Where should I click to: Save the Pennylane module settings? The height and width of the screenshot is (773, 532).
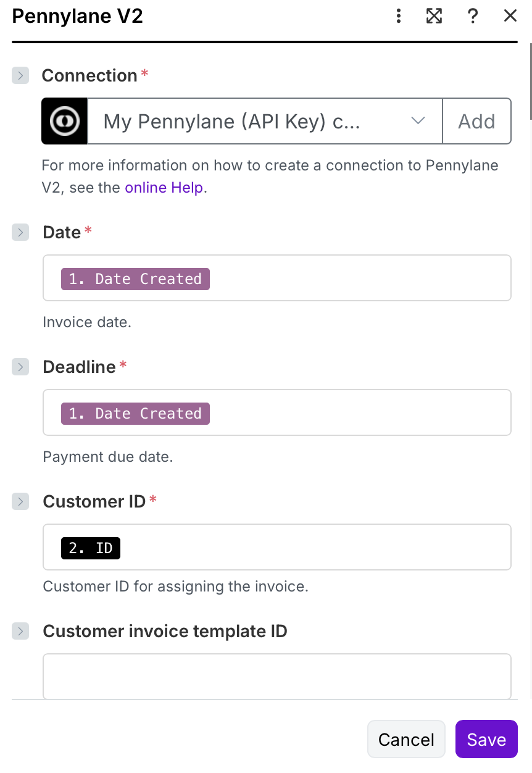[486, 739]
